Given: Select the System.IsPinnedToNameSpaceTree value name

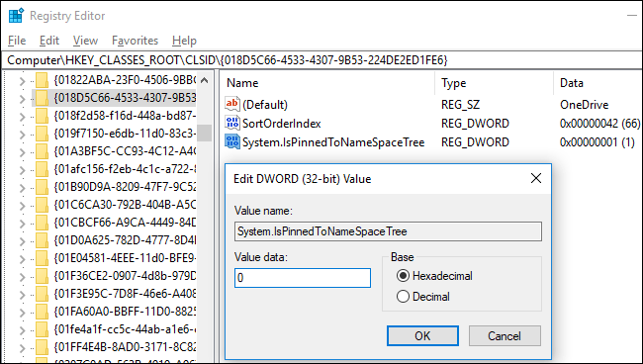Looking at the screenshot, I should [x=333, y=142].
